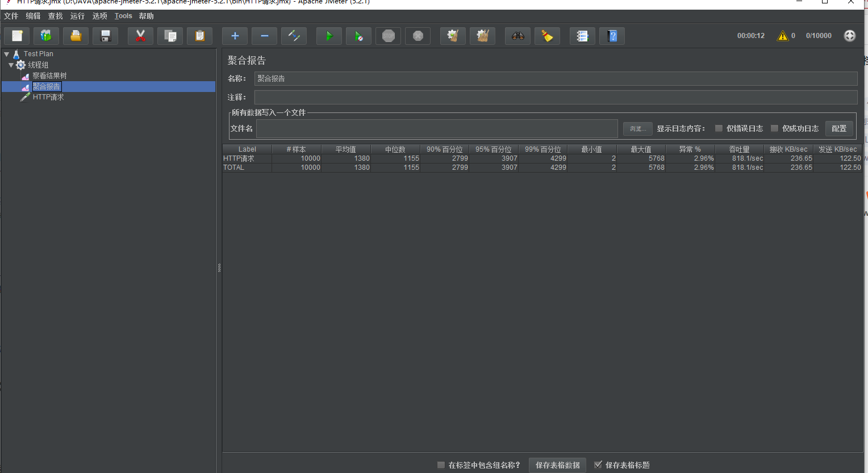Click the # 样本 column header
This screenshot has width=868, height=473.
pos(297,149)
